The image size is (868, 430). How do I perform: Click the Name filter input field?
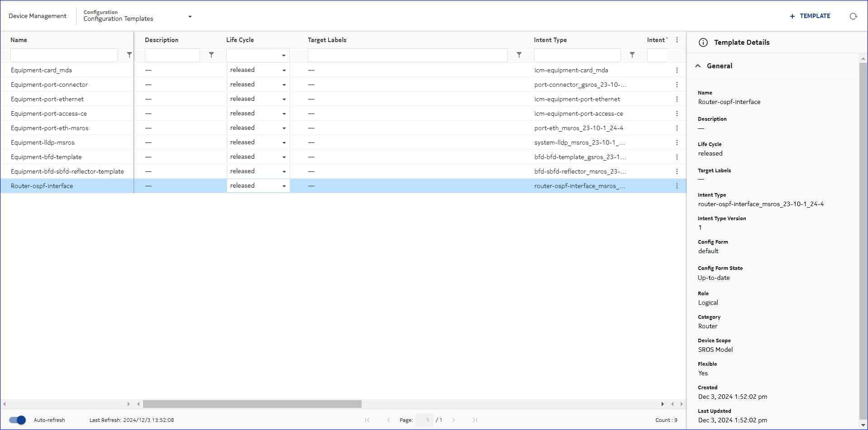[64, 55]
